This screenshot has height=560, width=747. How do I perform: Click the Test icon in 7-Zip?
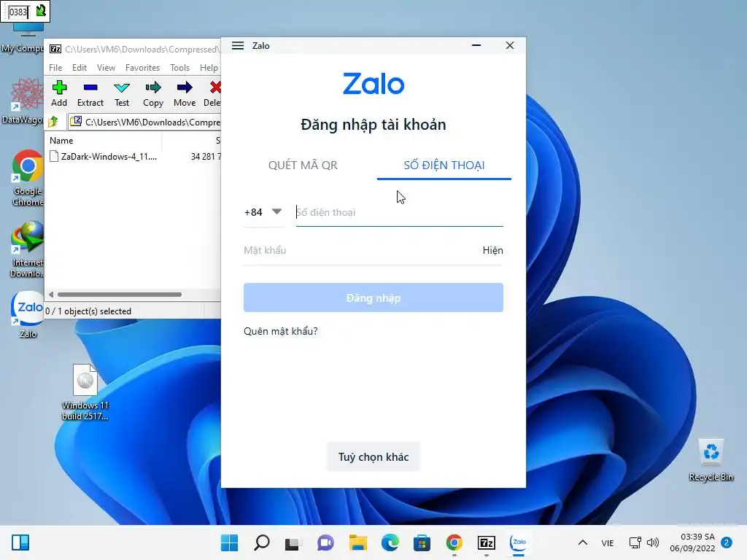pyautogui.click(x=122, y=94)
